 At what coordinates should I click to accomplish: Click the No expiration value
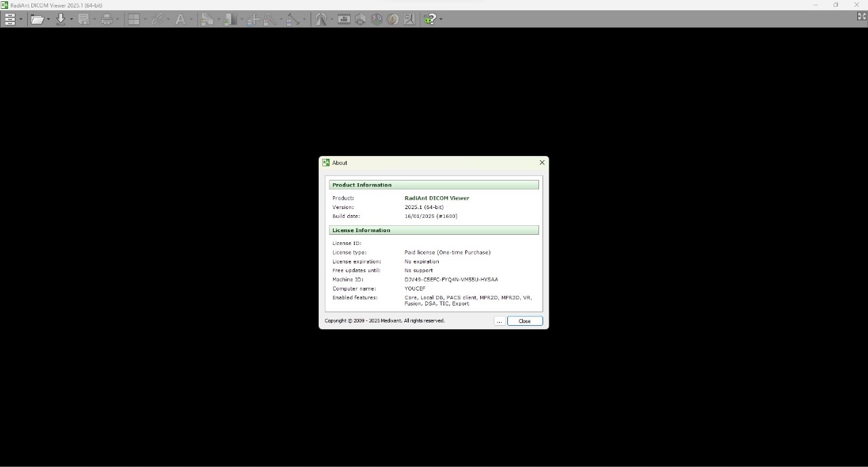[x=422, y=261]
